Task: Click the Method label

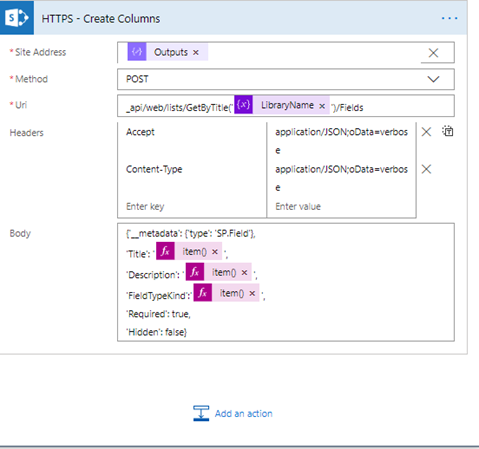Action: pos(31,79)
